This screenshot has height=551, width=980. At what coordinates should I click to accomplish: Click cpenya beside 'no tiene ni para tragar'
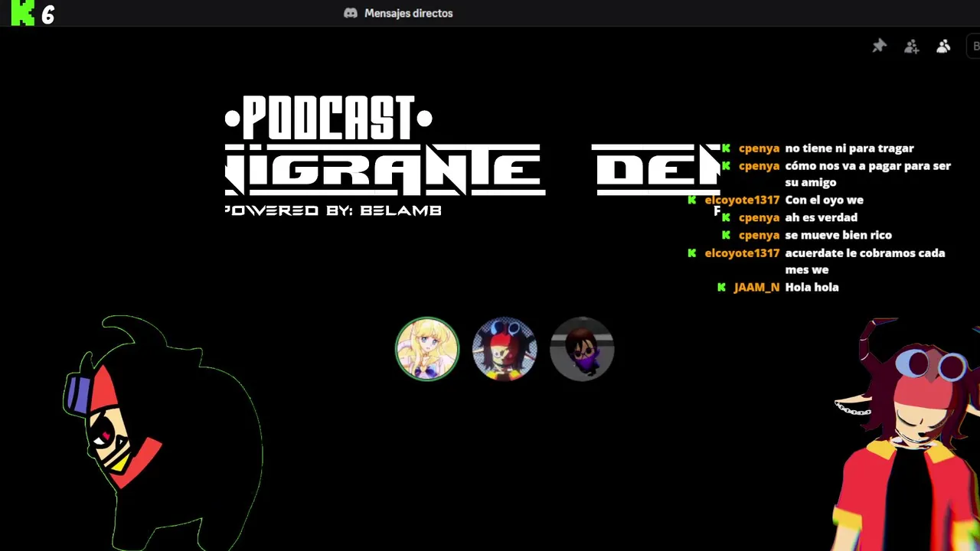759,148
